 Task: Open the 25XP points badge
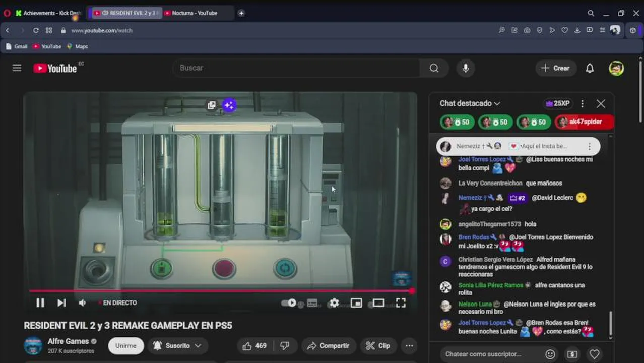click(557, 103)
